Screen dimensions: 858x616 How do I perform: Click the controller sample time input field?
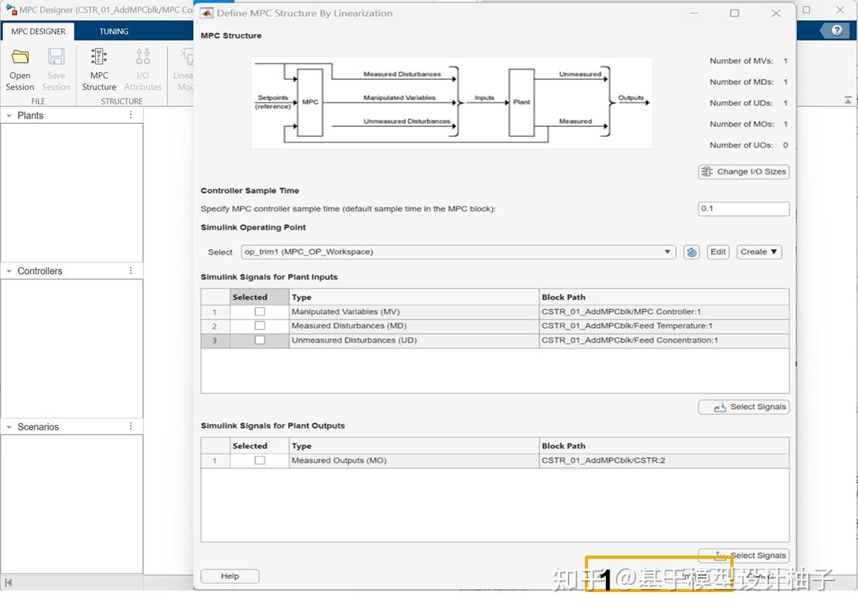[743, 208]
